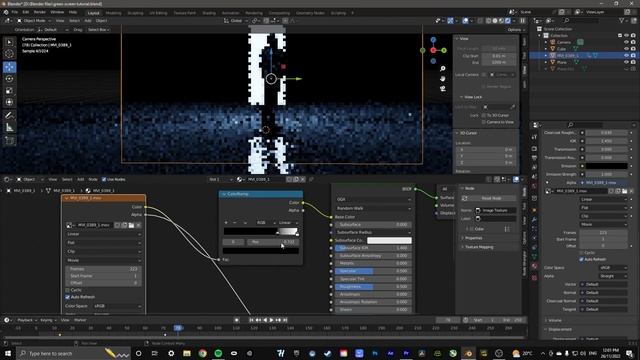Click the viewport pan hand icon
The height and width of the screenshot is (360, 640).
click(443, 78)
